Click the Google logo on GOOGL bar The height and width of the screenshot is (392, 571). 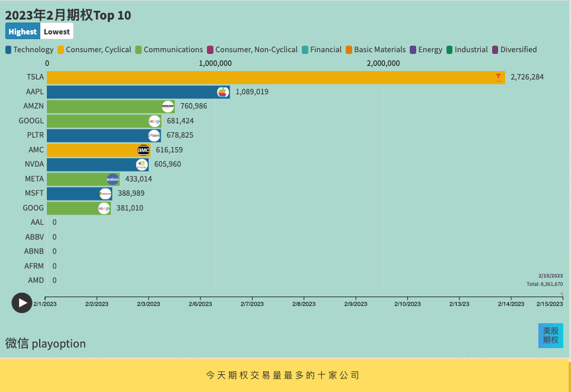coord(154,121)
